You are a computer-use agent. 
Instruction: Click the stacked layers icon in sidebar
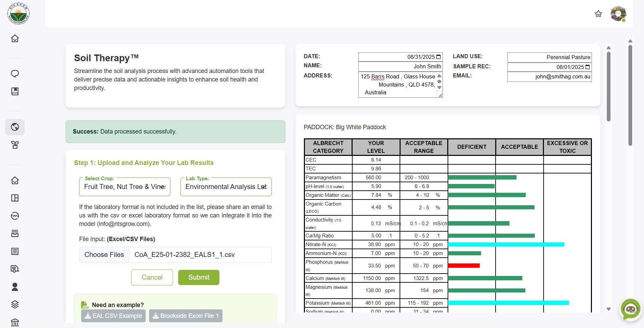click(15, 304)
